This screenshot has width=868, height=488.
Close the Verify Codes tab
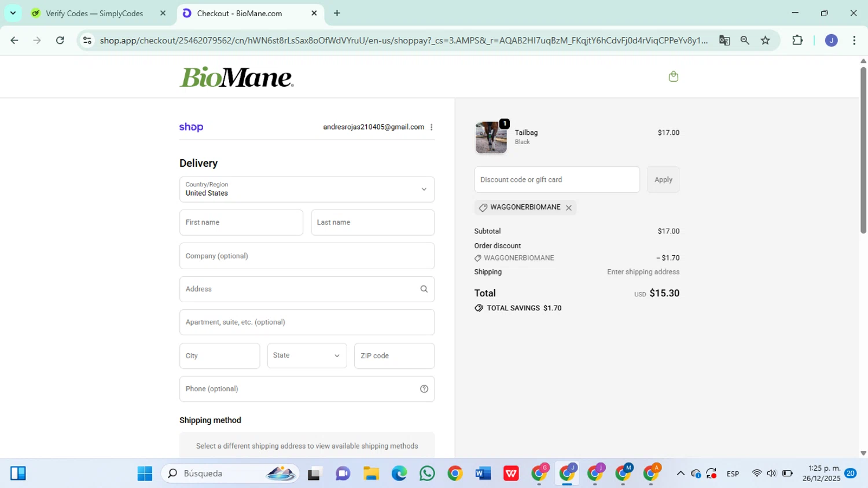[x=163, y=13]
